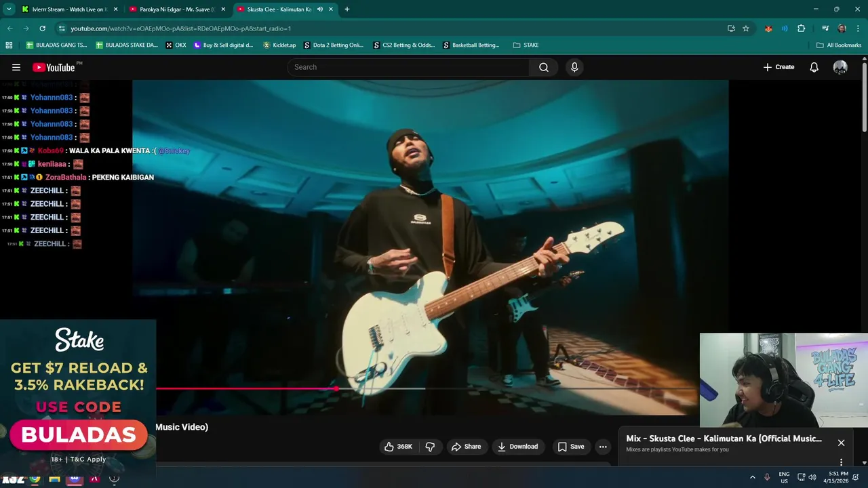Click the keniiaaa chat username

pyautogui.click(x=52, y=164)
